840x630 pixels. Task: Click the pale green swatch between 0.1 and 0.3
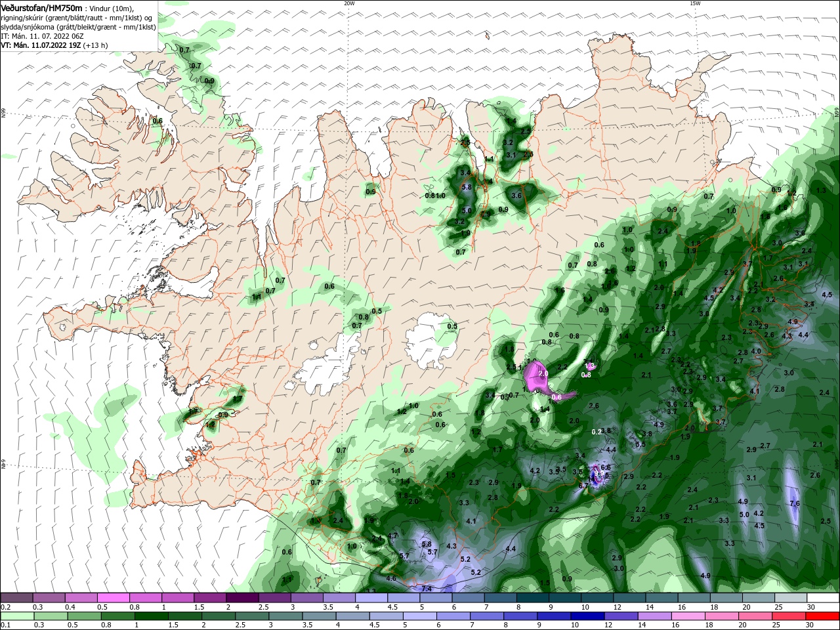[16, 616]
